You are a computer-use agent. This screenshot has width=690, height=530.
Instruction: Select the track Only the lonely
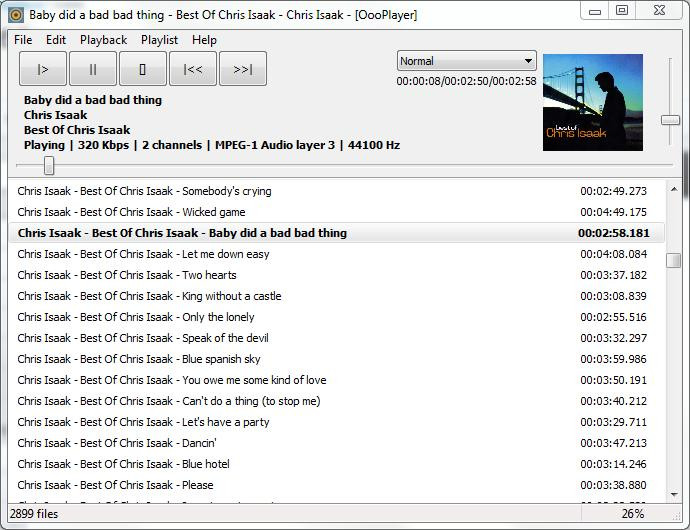(x=337, y=317)
